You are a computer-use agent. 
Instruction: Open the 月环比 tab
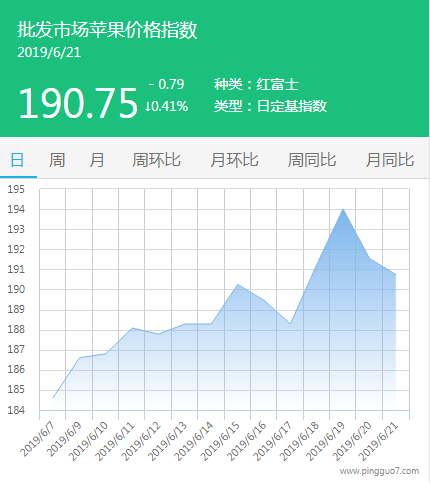pyautogui.click(x=234, y=160)
